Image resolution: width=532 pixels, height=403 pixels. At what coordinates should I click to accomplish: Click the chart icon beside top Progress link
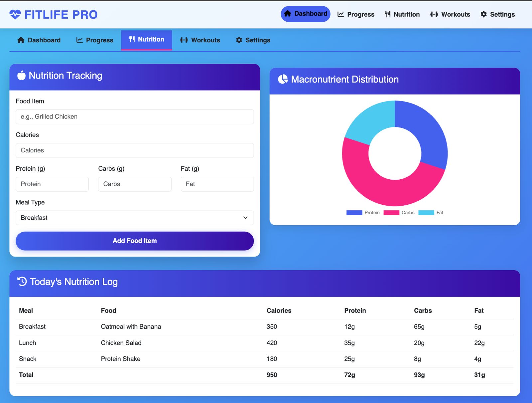coord(340,14)
